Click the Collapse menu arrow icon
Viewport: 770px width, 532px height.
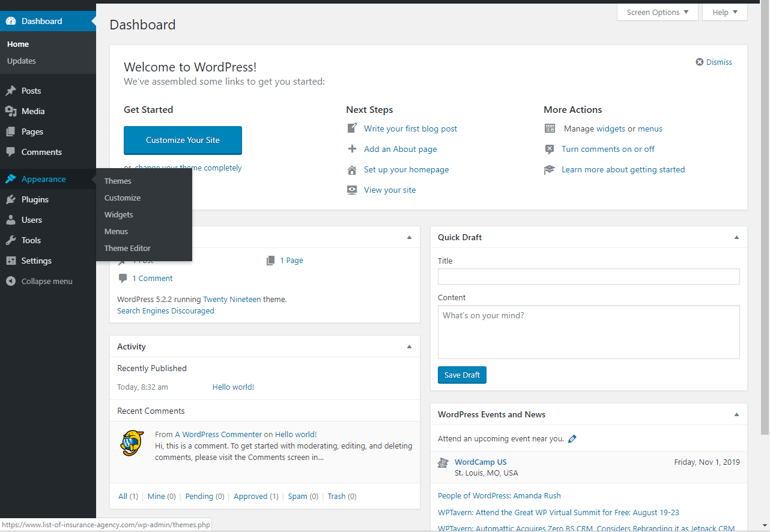pos(11,281)
